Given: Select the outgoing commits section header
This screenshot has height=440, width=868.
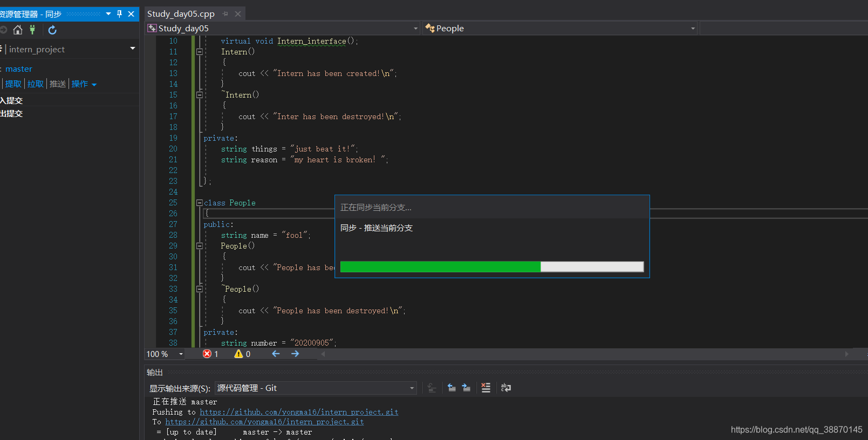Looking at the screenshot, I should [11, 114].
